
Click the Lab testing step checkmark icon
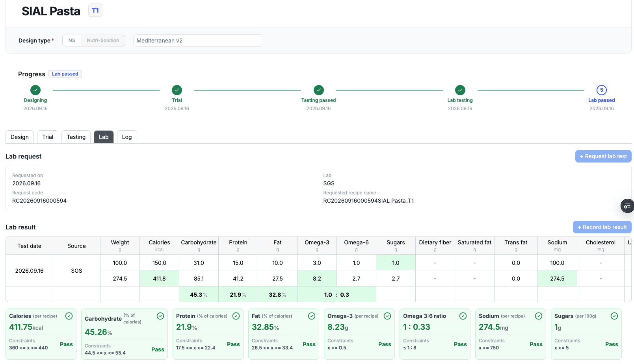click(460, 90)
